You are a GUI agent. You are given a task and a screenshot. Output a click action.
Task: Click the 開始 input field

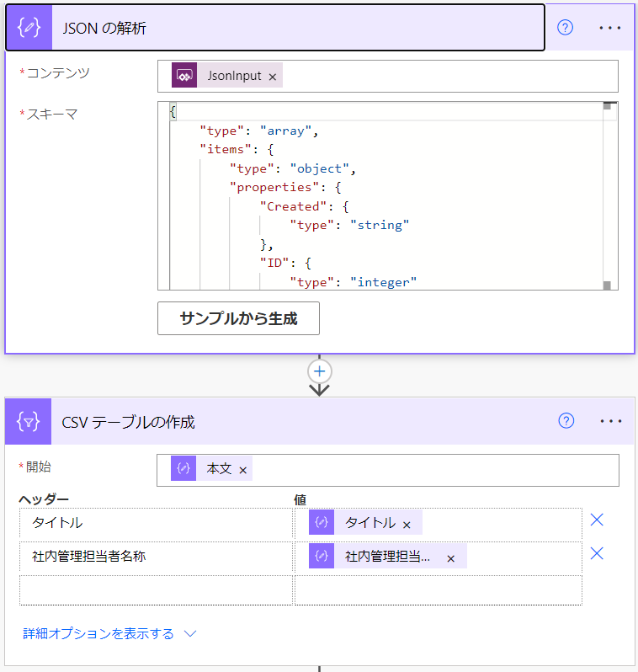387,470
